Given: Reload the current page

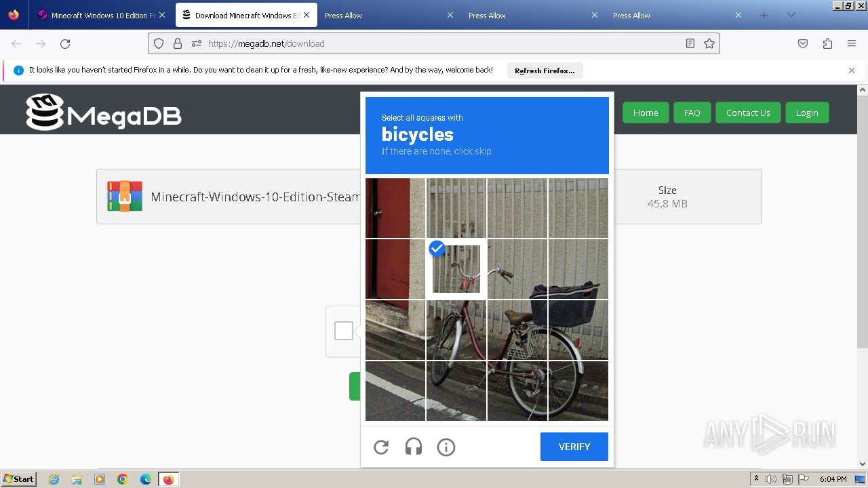Looking at the screenshot, I should [x=65, y=43].
